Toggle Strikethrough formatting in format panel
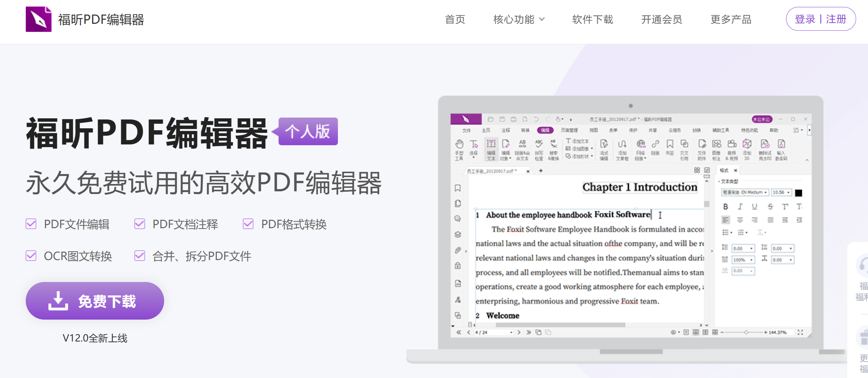868x378 pixels. pyautogui.click(x=770, y=207)
